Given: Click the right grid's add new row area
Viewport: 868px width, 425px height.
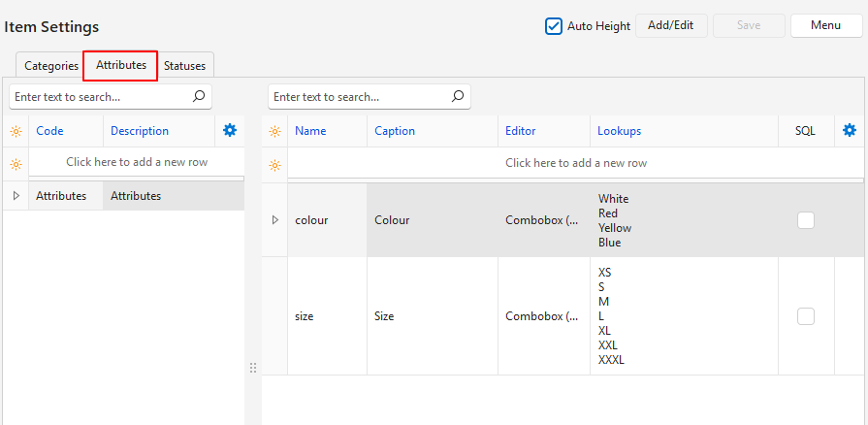Looking at the screenshot, I should pos(575,163).
